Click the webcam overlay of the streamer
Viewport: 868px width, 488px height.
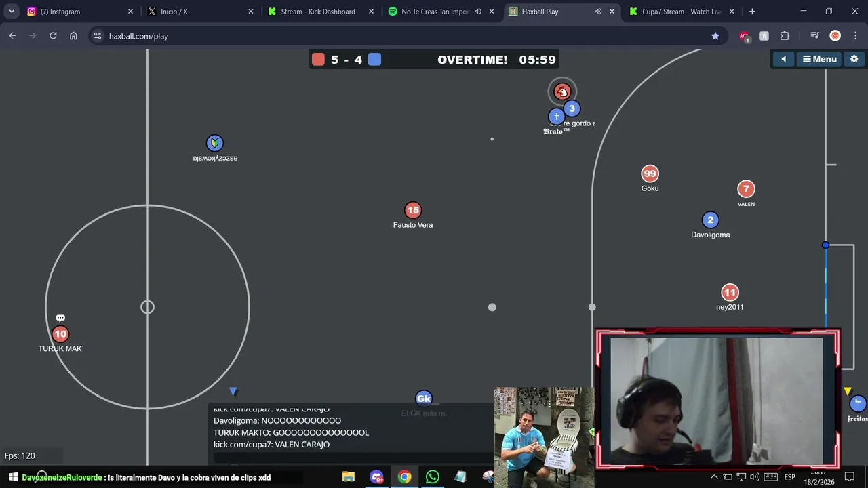tap(717, 399)
